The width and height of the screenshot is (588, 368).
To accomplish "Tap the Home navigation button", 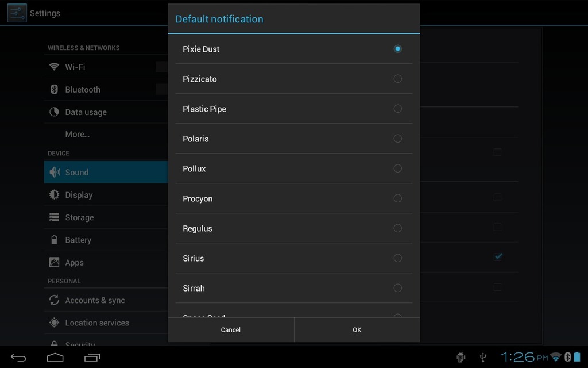I will point(55,357).
